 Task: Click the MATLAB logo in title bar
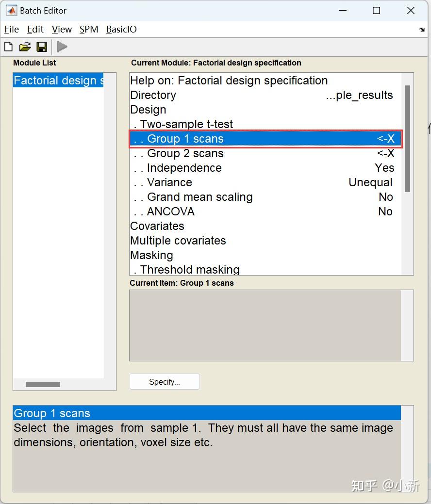point(11,10)
